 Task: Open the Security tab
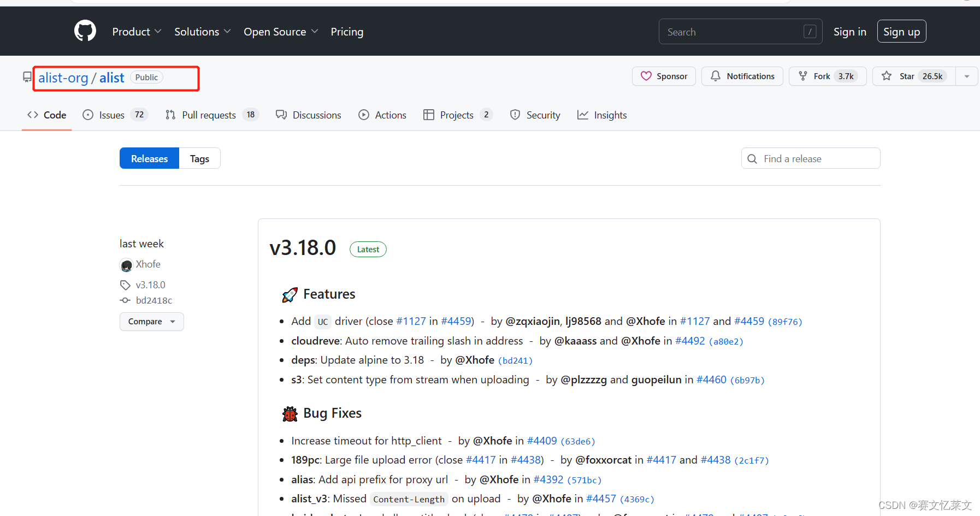(x=535, y=115)
